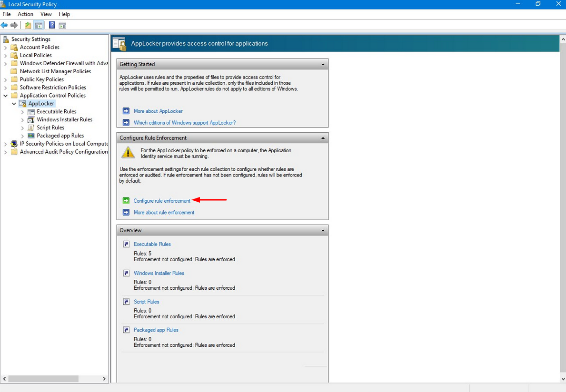Viewport: 566px width, 392px height.
Task: Click the Back arrow toolbar icon
Action: (4, 25)
